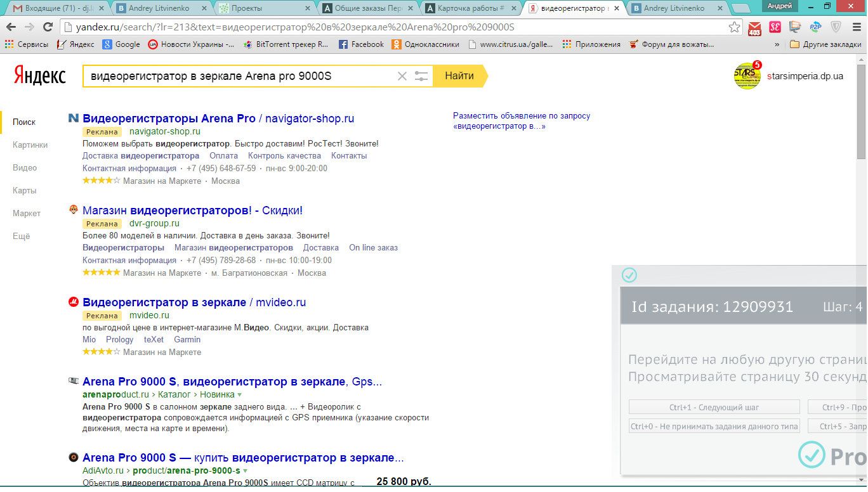Select Видео in the left search menu
Screen dimensions: 868x492
point(25,167)
